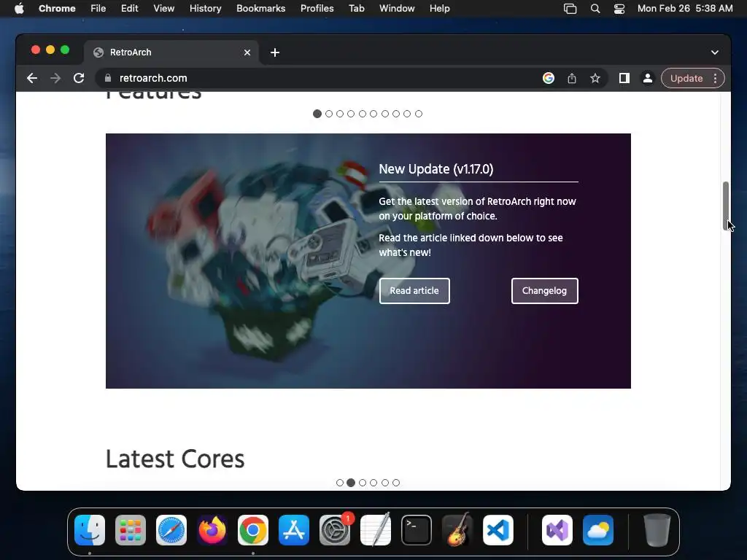Open Visual Studio Code from the Dock
Viewport: 747px width, 560px height.
click(x=498, y=530)
